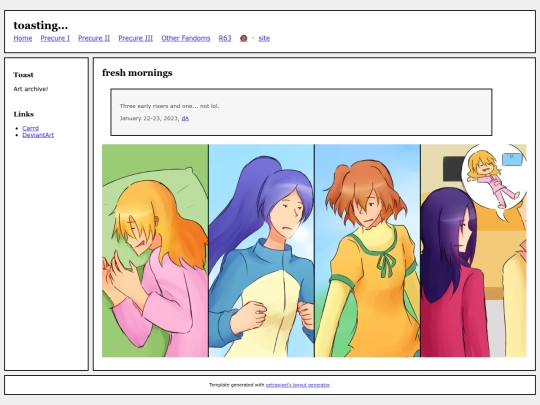
Task: Go to the Precure I gallery
Action: pos(55,38)
